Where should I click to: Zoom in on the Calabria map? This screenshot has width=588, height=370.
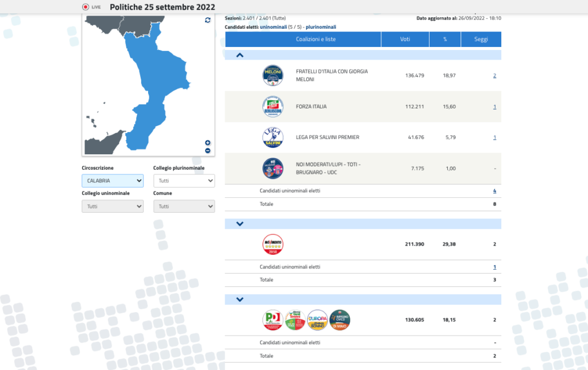pyautogui.click(x=207, y=143)
